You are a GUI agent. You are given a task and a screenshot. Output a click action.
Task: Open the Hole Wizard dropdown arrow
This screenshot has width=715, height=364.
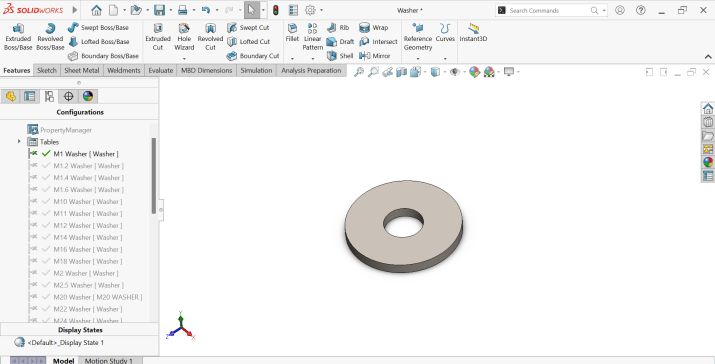184,59
